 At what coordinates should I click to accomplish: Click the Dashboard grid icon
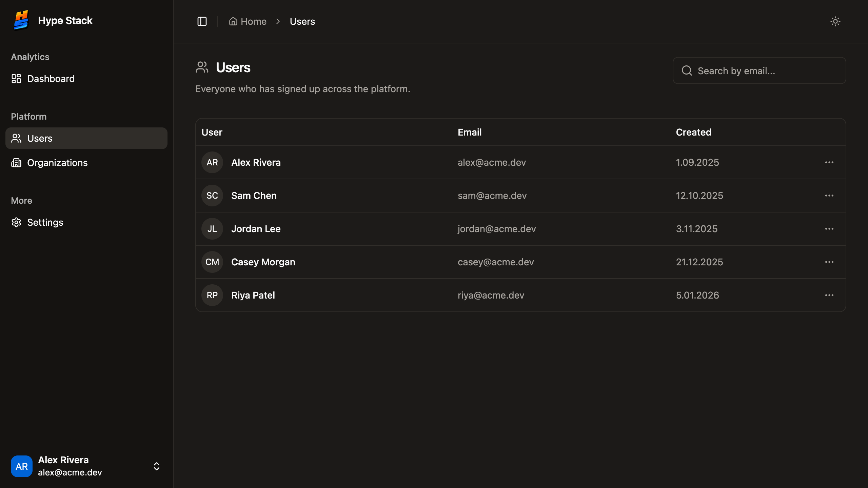click(x=16, y=79)
